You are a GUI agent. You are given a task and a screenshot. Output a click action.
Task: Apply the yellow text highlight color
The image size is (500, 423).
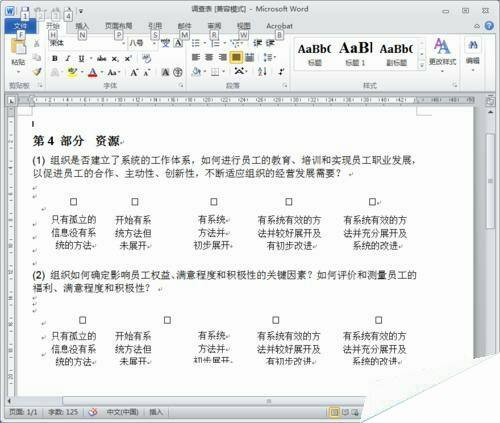(x=72, y=72)
